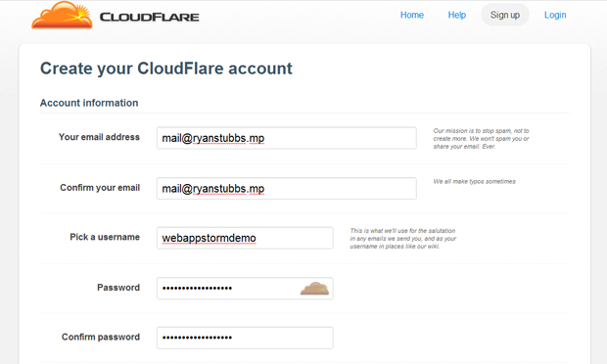Go to the Login page link
Viewport: 607px width, 364px height.
[555, 15]
